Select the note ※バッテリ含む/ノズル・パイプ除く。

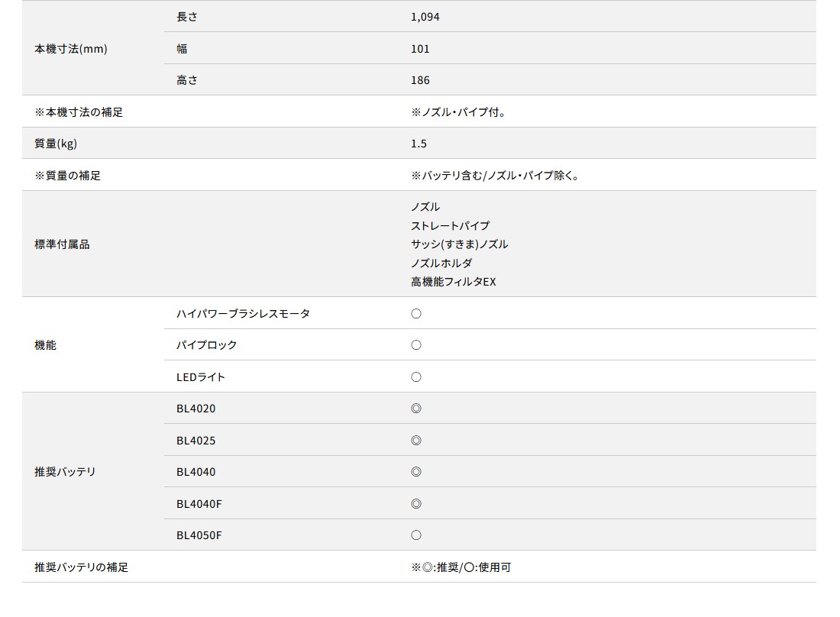click(496, 175)
